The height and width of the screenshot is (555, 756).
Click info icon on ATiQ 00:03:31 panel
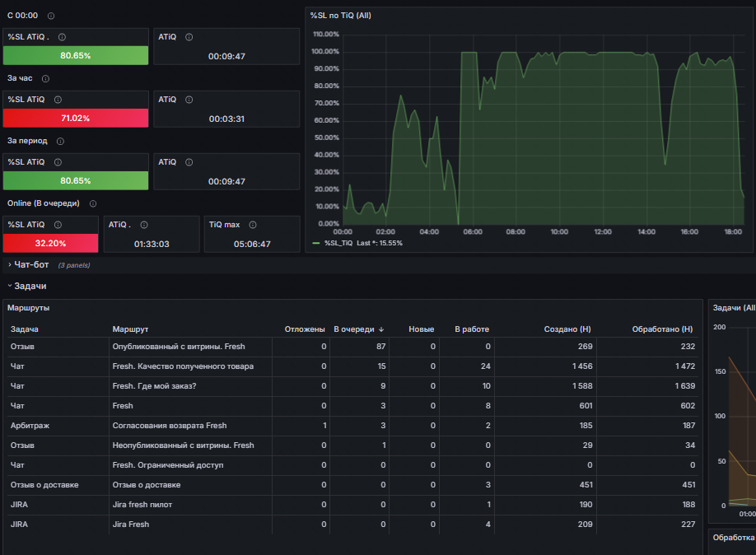[x=189, y=100]
